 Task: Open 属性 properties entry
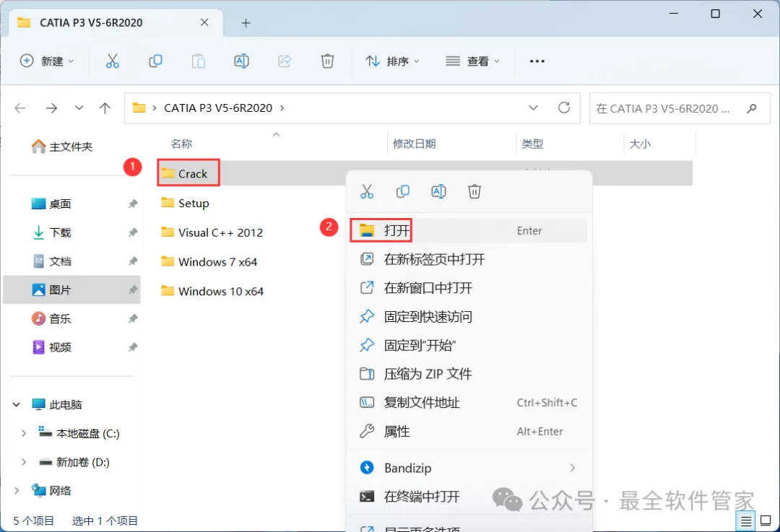coord(469,432)
